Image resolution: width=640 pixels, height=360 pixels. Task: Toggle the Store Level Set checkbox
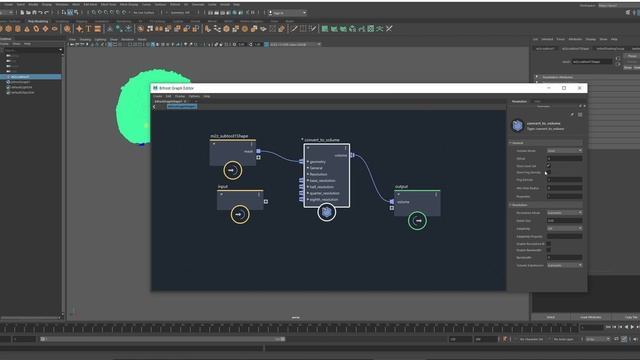tap(548, 166)
